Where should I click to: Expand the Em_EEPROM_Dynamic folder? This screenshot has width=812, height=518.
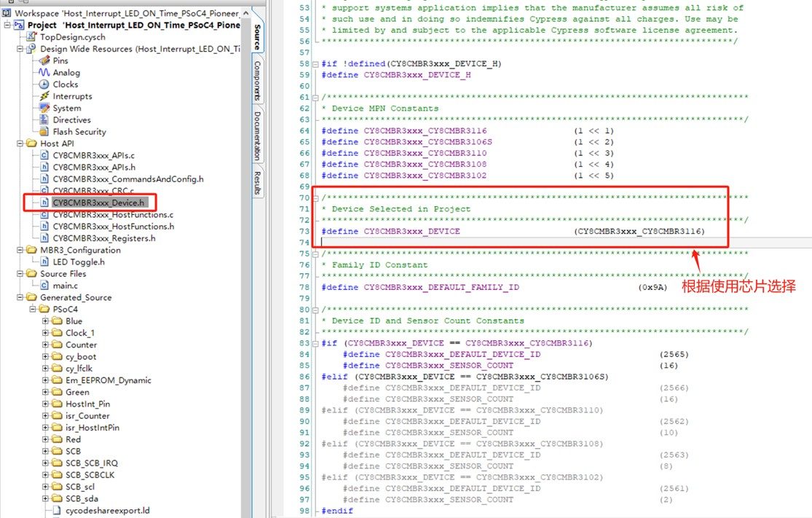point(46,380)
